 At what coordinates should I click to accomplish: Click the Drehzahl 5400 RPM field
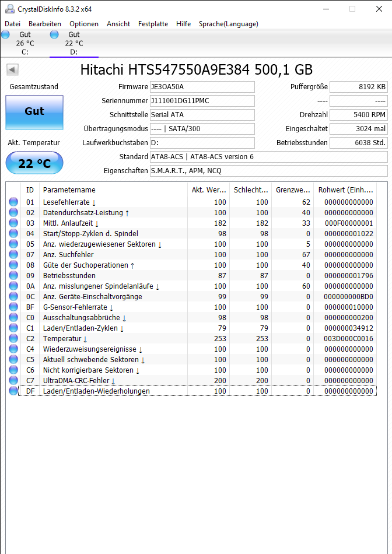point(358,115)
